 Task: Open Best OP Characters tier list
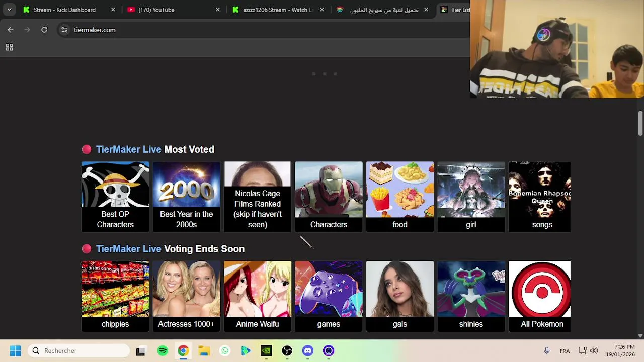(x=115, y=197)
